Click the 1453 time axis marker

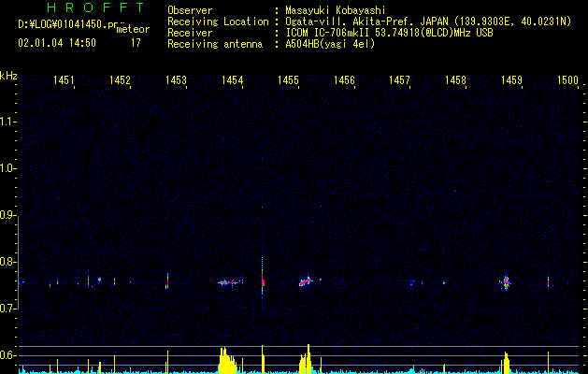coord(176,79)
